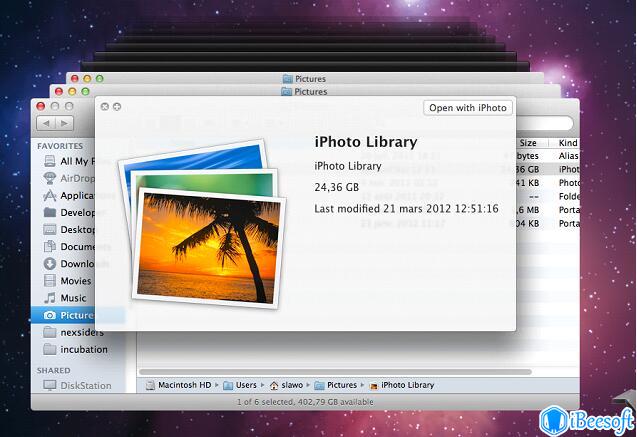Click the 24,36 GB size text
The image size is (637, 437).
pos(337,187)
